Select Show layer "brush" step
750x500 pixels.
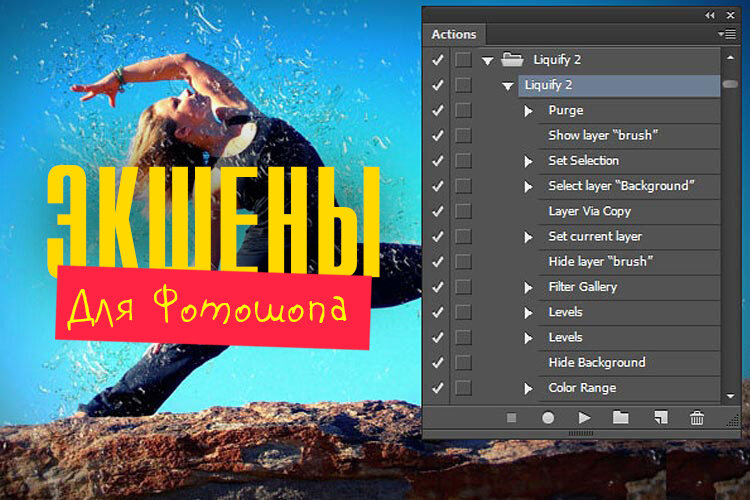click(x=629, y=135)
